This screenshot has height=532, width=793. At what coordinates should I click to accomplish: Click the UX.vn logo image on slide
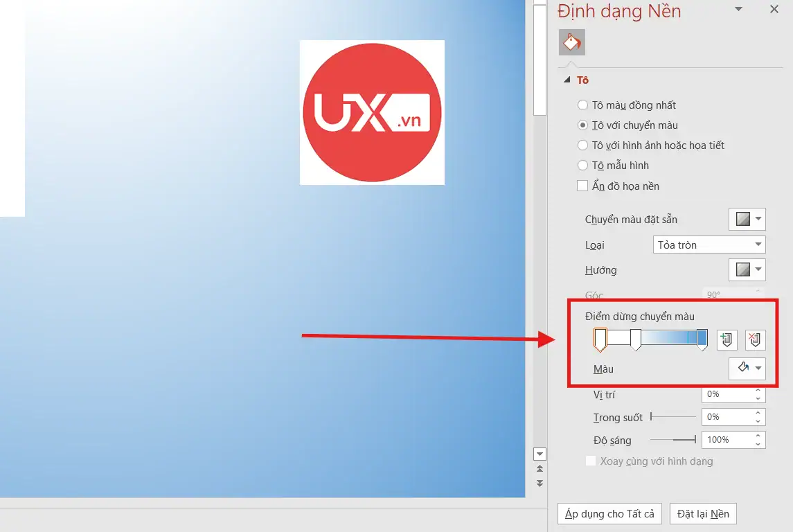click(x=372, y=112)
